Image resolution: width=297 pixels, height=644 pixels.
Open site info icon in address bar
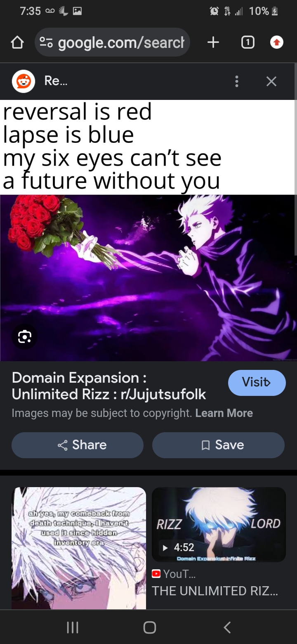pos(46,42)
